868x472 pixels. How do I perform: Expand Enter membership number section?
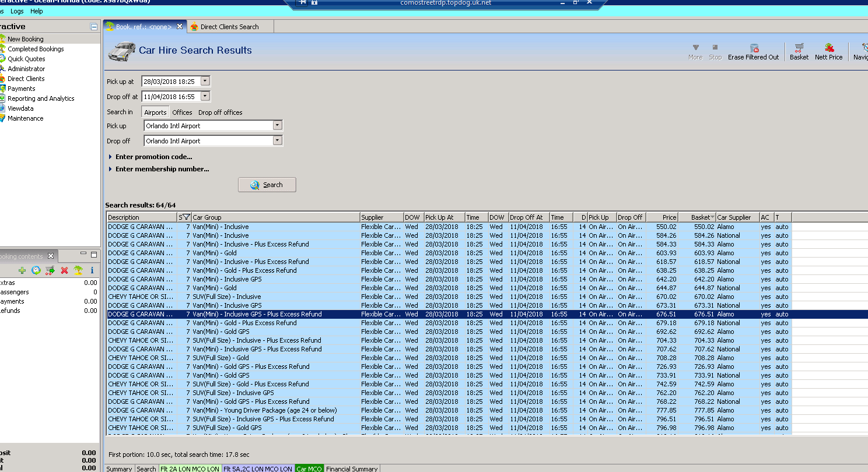[x=159, y=169]
